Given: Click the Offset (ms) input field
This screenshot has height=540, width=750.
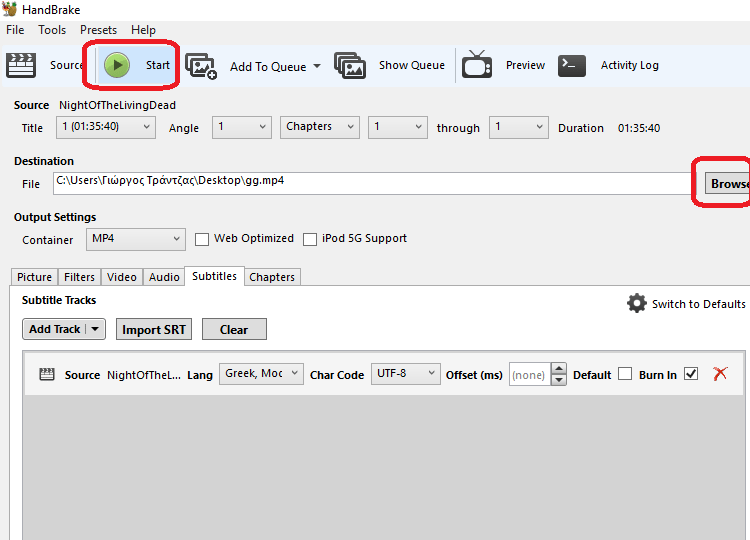Looking at the screenshot, I should click(x=530, y=374).
